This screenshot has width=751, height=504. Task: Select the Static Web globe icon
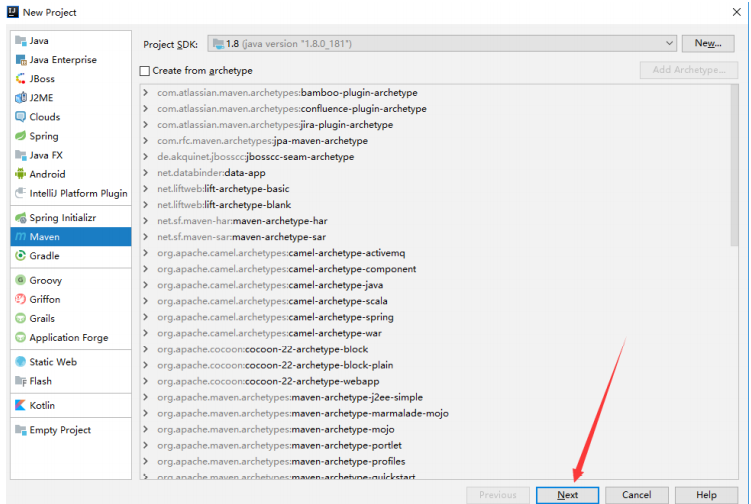[21, 362]
